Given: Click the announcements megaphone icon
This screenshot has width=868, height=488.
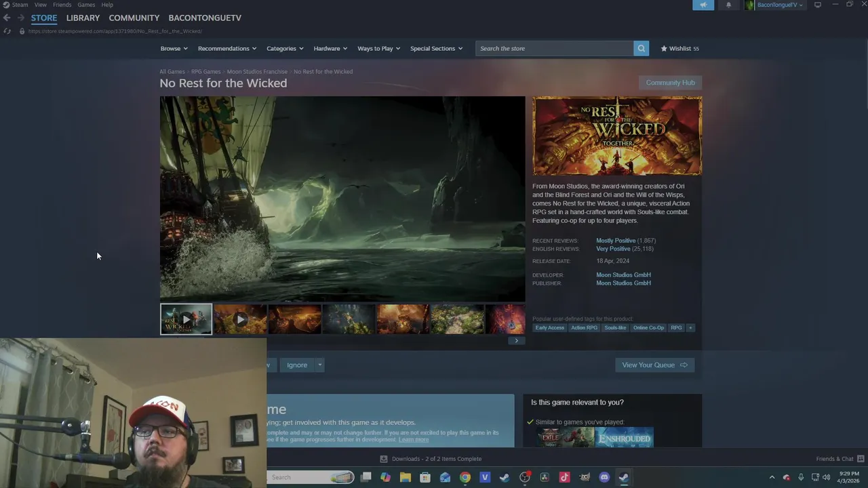Looking at the screenshot, I should [x=703, y=5].
